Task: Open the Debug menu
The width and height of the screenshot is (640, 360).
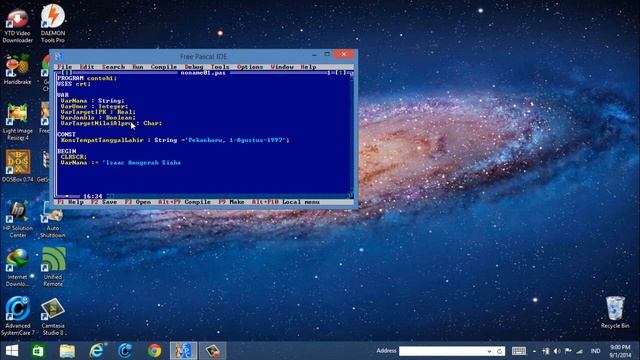Action: pyautogui.click(x=193, y=67)
